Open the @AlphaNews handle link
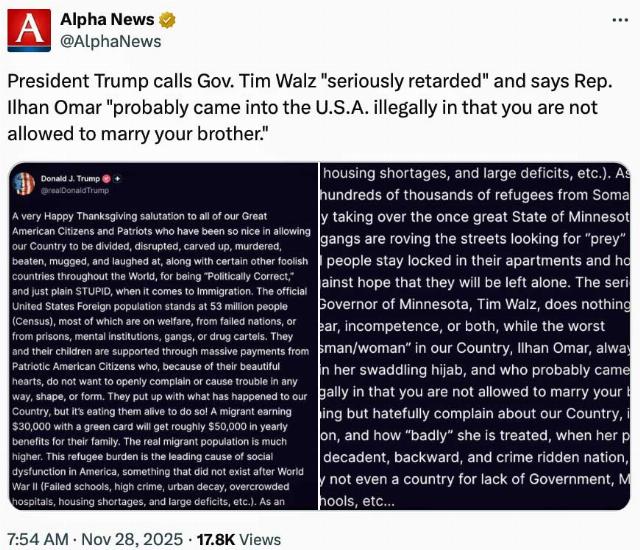The width and height of the screenshot is (640, 550). pyautogui.click(x=110, y=42)
